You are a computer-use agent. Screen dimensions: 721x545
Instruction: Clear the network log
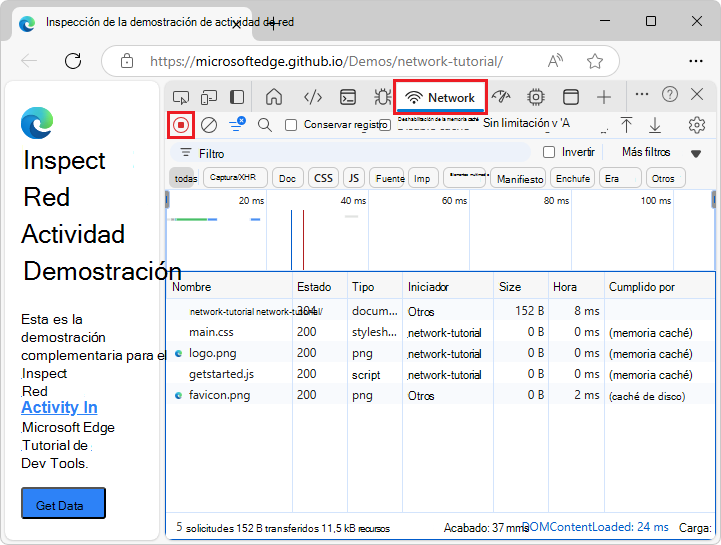tap(209, 125)
